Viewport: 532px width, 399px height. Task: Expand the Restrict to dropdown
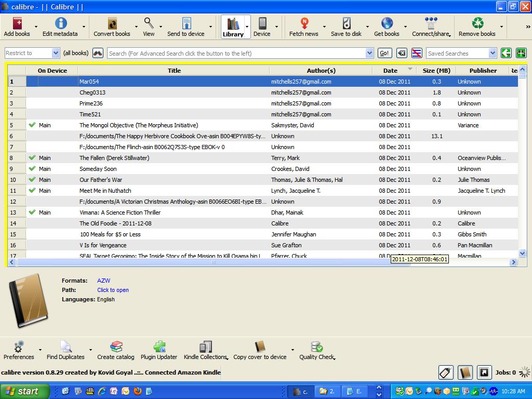(x=56, y=53)
